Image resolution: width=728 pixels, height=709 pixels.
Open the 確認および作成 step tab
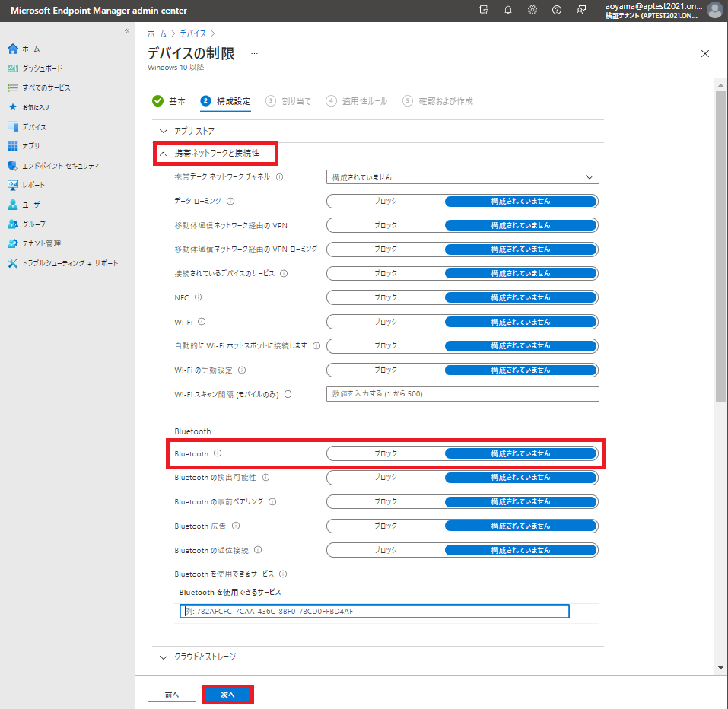pyautogui.click(x=438, y=101)
